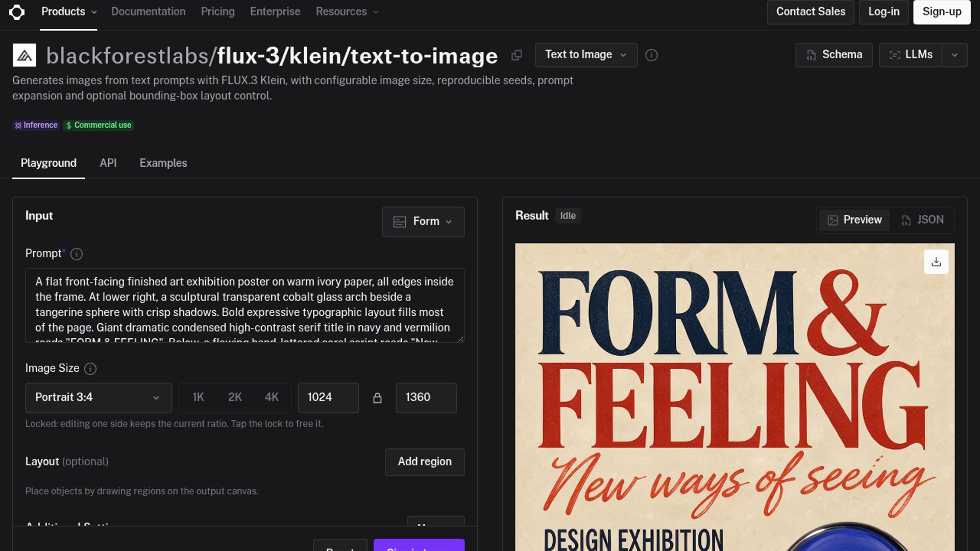Click the Add region button

tap(425, 462)
